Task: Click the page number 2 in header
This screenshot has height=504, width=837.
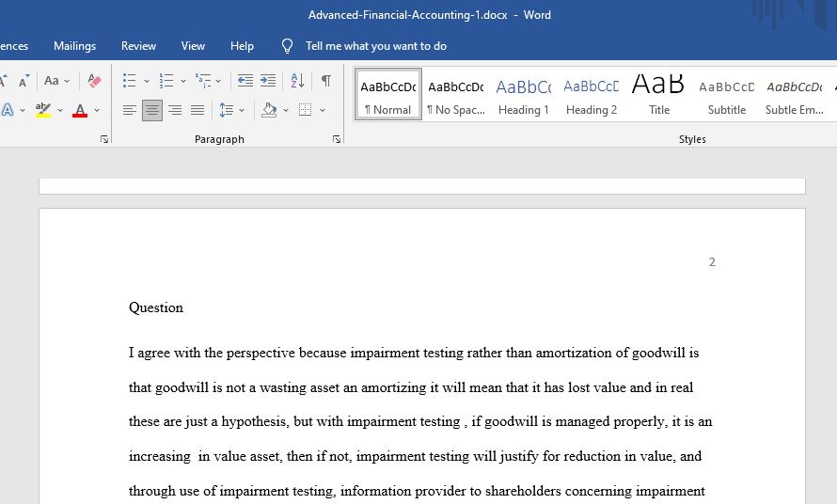Action: [712, 262]
